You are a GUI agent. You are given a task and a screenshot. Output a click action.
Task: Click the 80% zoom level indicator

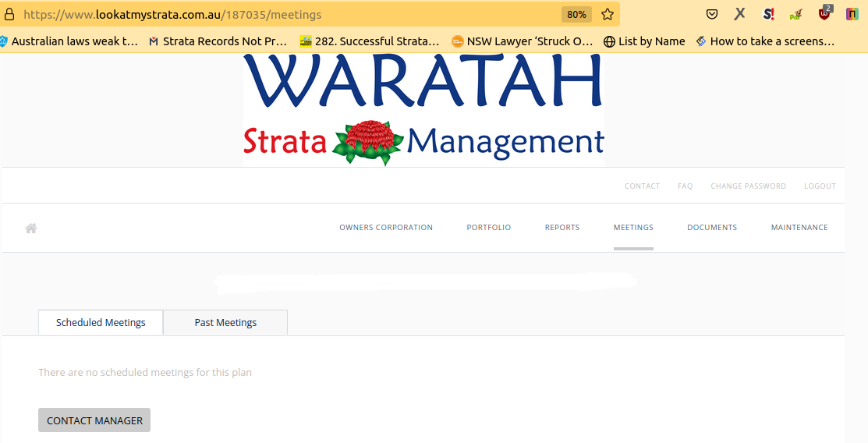pos(576,14)
